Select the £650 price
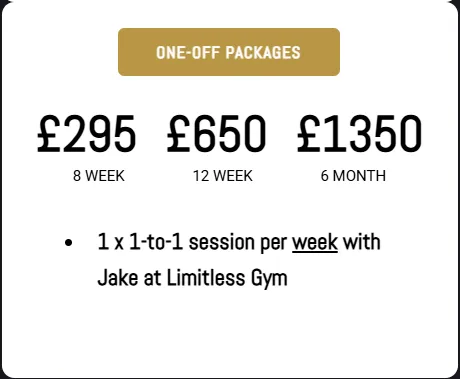 click(216, 133)
